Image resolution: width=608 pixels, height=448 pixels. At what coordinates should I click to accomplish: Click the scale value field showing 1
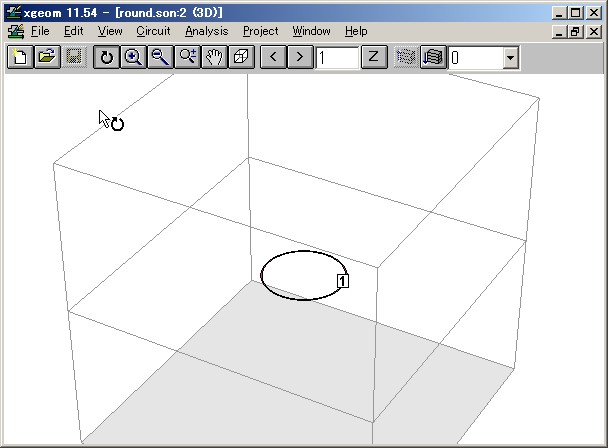point(337,58)
